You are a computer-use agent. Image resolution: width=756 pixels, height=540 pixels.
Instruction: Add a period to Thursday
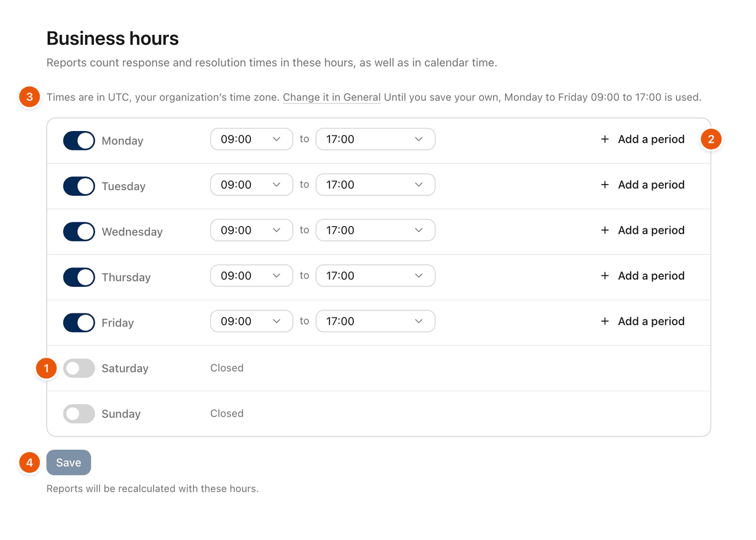[x=643, y=276]
